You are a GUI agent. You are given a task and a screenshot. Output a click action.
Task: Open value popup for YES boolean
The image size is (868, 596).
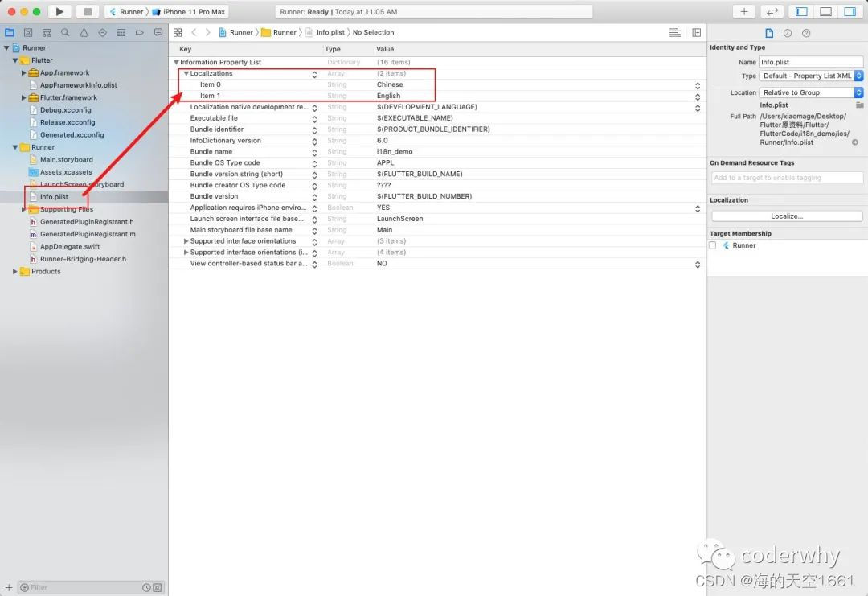[698, 208]
